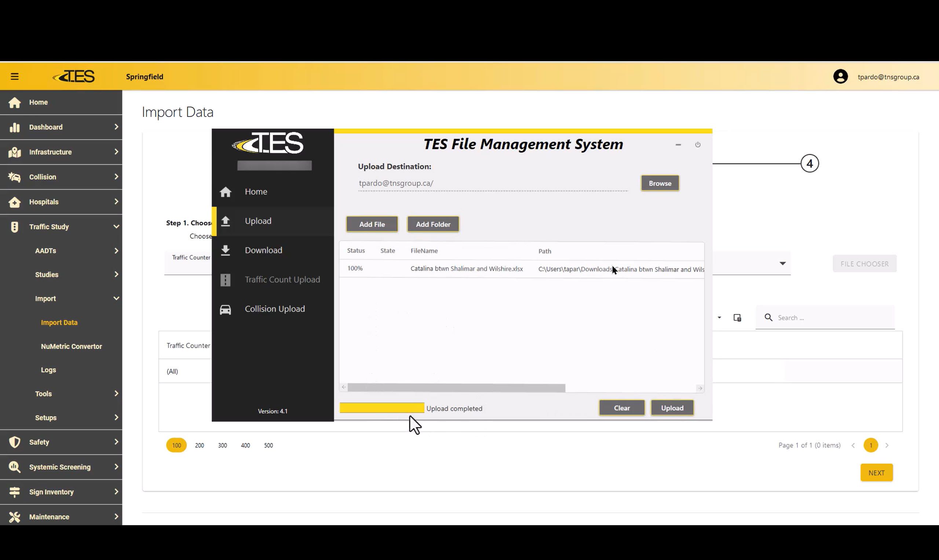Select page size 300
The height and width of the screenshot is (560, 939).
tap(222, 445)
